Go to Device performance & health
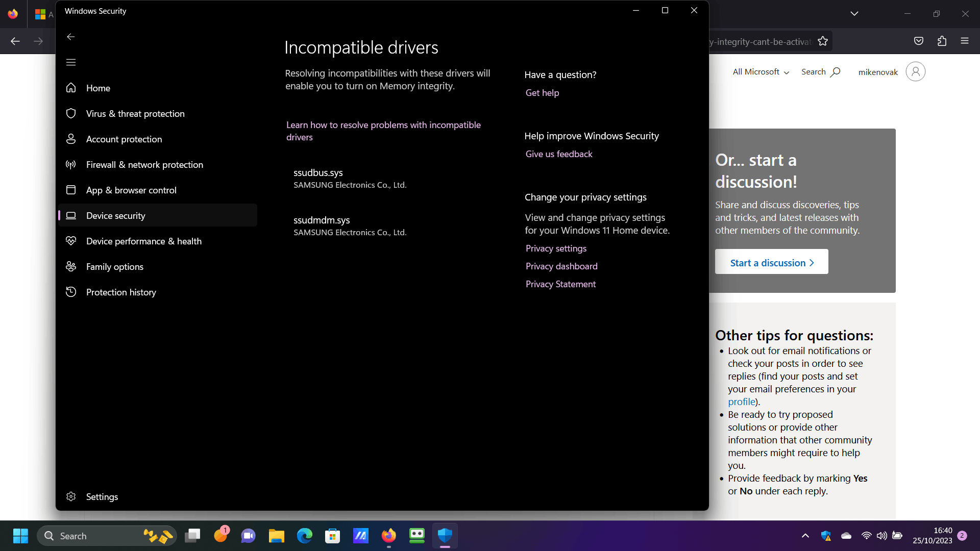980x551 pixels. [x=143, y=241]
